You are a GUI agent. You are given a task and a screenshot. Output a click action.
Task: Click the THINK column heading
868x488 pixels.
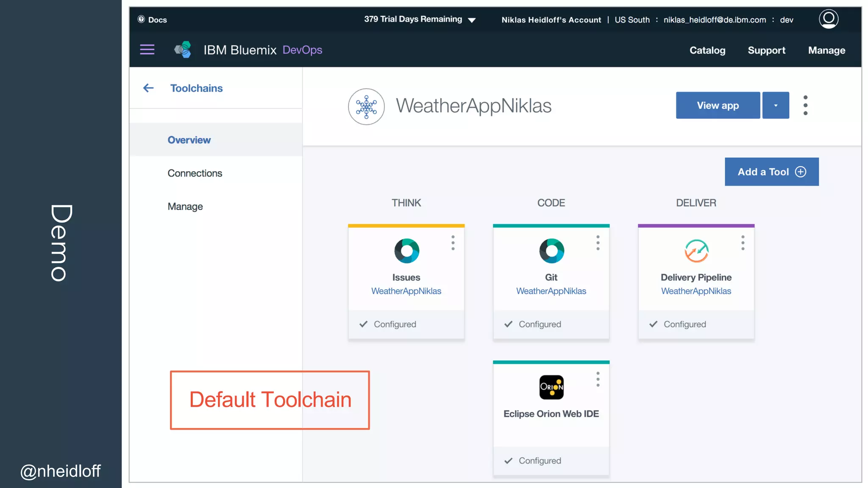[406, 203]
